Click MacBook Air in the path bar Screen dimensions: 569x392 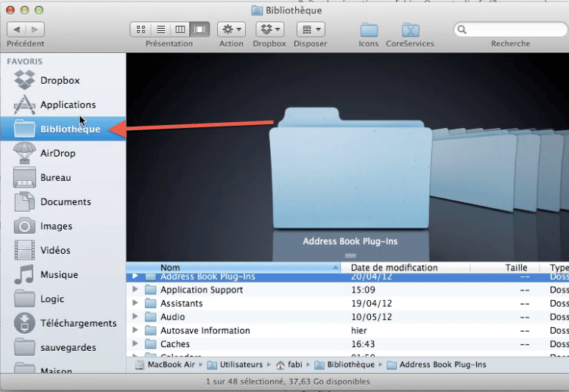(165, 365)
